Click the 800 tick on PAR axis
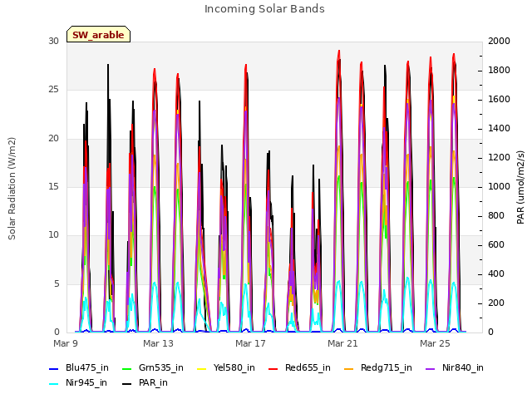The width and height of the screenshot is (532, 399). [x=496, y=216]
